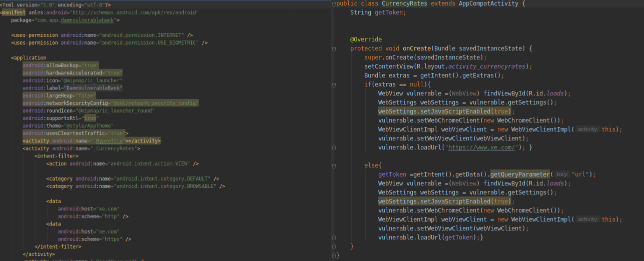Click getQueryParameter method call
644x261 pixels.
pos(519,174)
